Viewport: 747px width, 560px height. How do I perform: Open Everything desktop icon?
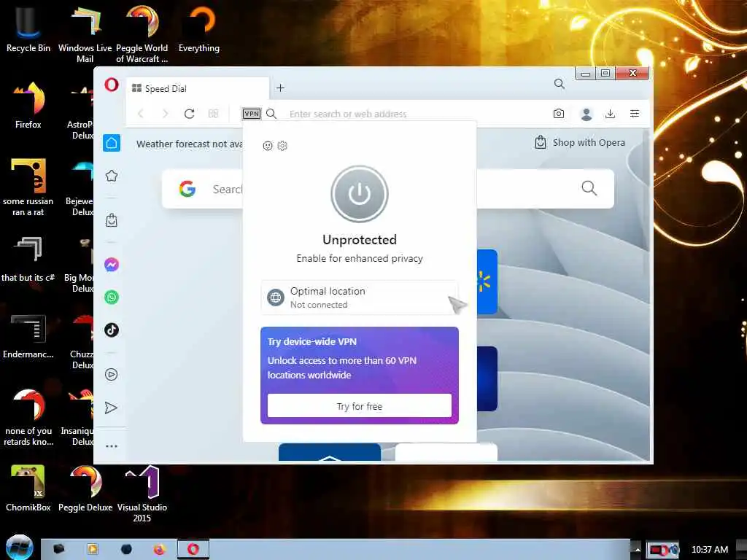pyautogui.click(x=199, y=28)
